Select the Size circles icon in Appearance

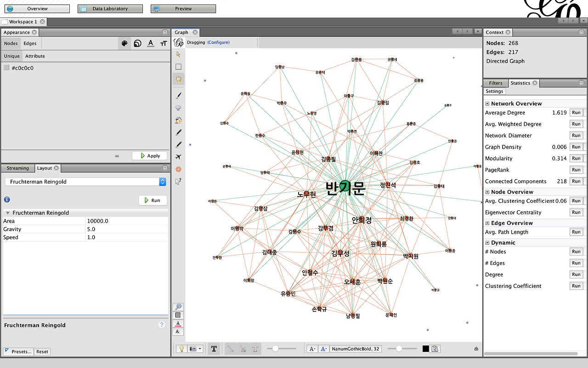click(x=137, y=44)
